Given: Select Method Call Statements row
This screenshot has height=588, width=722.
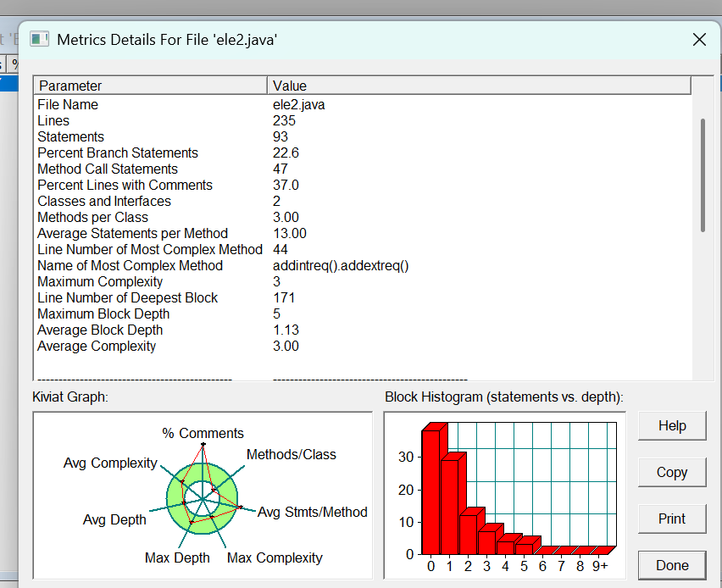Looking at the screenshot, I should (x=363, y=169).
